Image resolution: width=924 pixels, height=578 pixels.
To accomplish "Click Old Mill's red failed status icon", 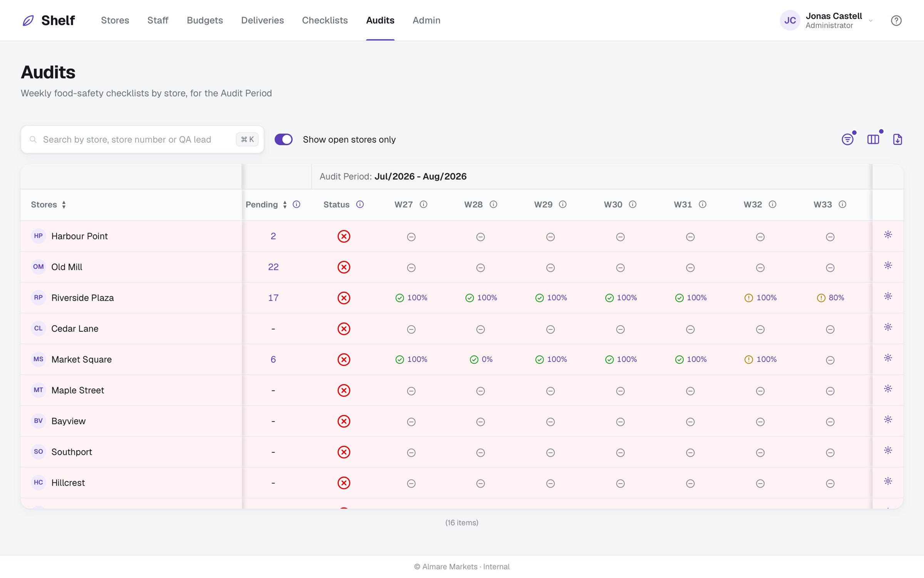I will [344, 267].
